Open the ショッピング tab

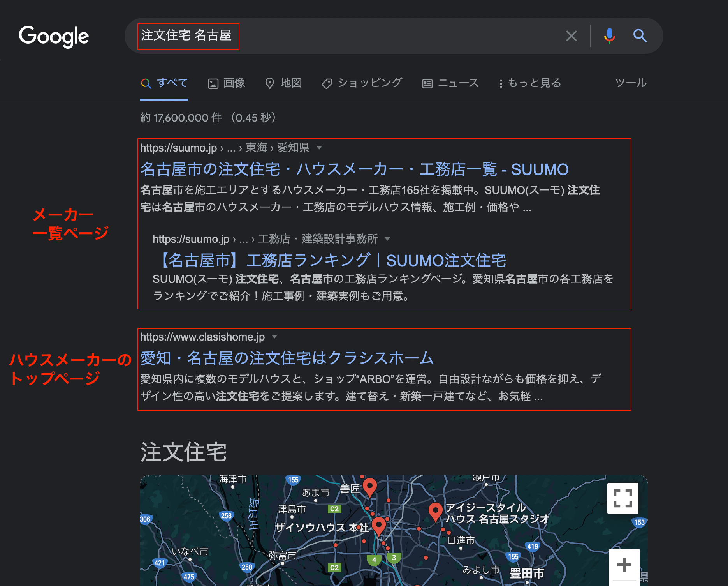point(362,83)
